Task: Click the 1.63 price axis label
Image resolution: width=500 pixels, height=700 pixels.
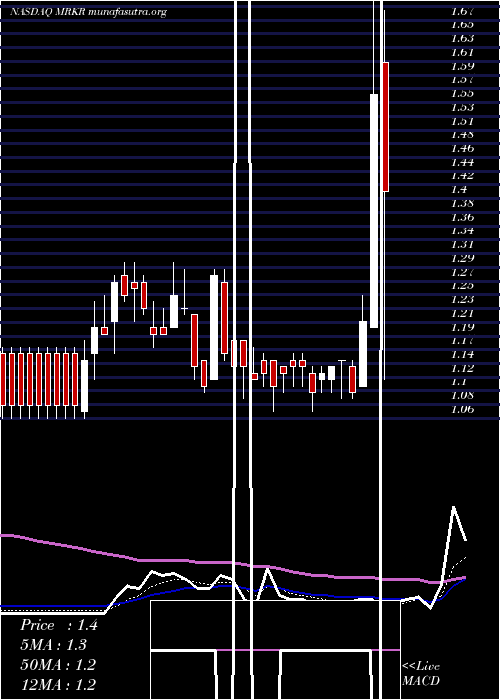Action: coord(462,38)
